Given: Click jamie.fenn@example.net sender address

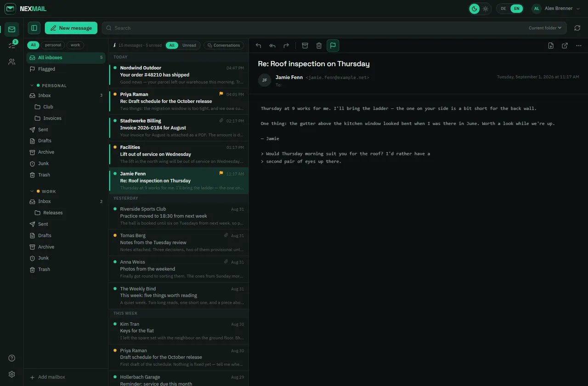Looking at the screenshot, I should pos(337,78).
